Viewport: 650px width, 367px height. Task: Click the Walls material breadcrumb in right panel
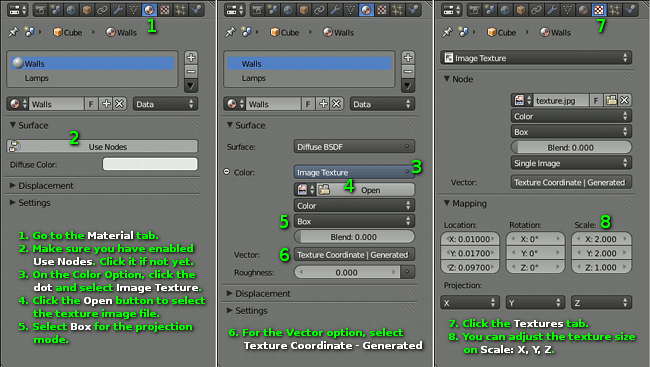[x=555, y=32]
